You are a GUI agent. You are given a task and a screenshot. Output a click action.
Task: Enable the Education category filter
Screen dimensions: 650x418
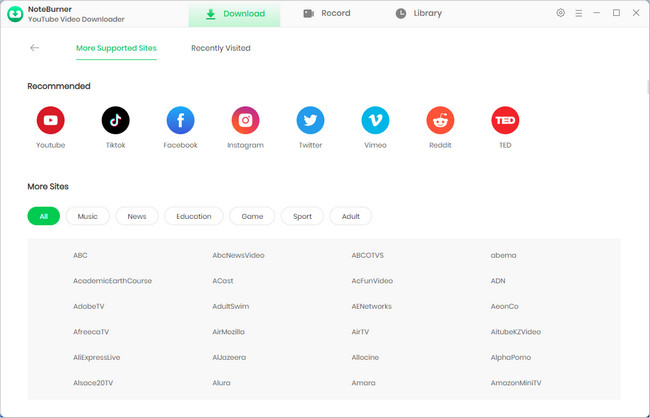click(x=194, y=216)
